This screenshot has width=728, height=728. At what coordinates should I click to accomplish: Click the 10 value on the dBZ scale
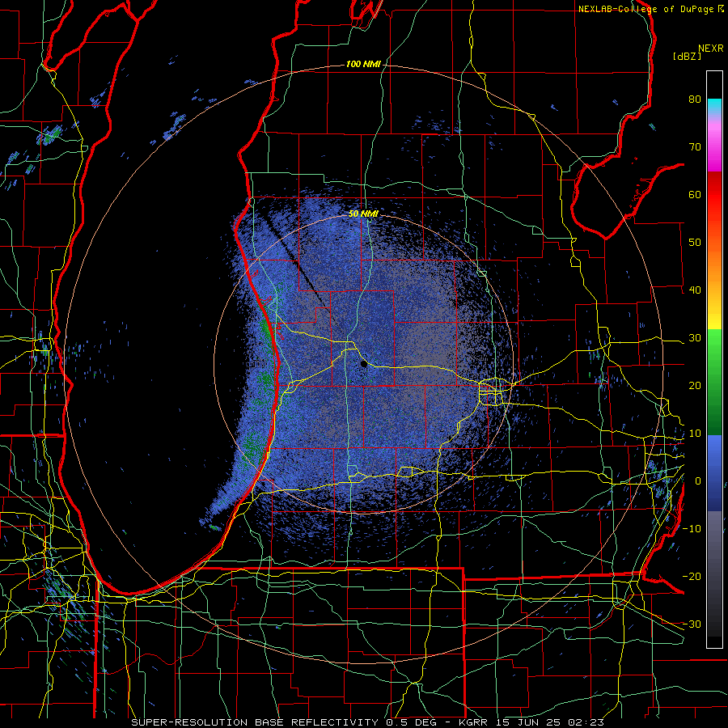tap(695, 434)
